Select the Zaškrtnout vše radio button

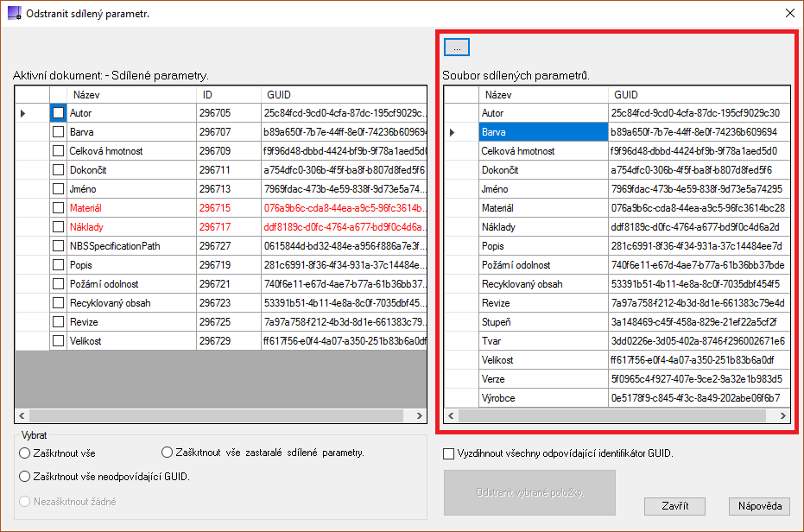[24, 453]
